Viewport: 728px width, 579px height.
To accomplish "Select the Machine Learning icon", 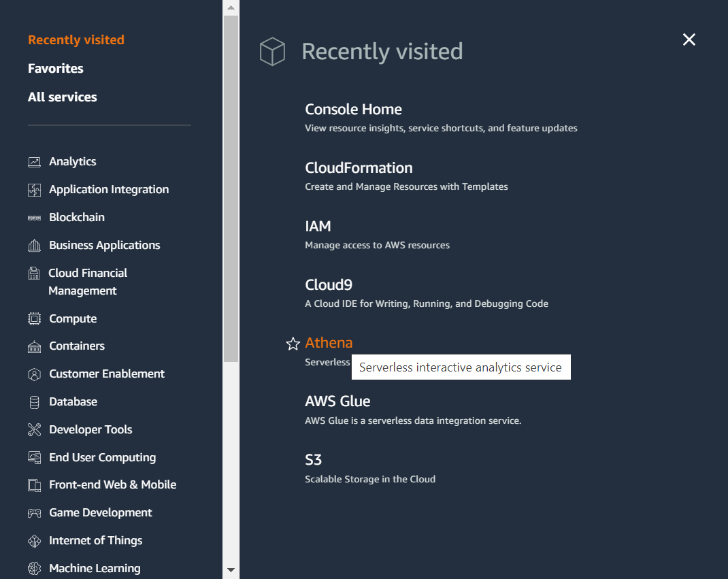I will [x=34, y=568].
